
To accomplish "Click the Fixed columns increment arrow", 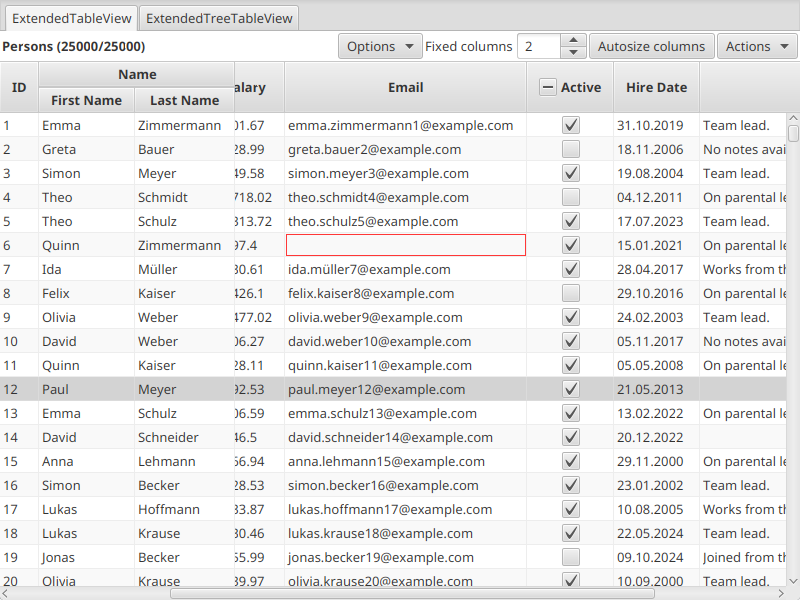I will [573, 40].
